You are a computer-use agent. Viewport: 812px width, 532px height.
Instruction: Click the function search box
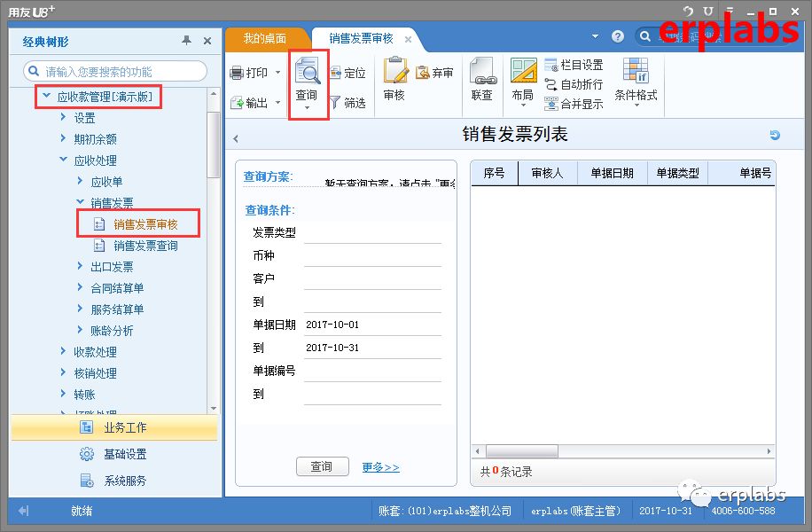115,71
